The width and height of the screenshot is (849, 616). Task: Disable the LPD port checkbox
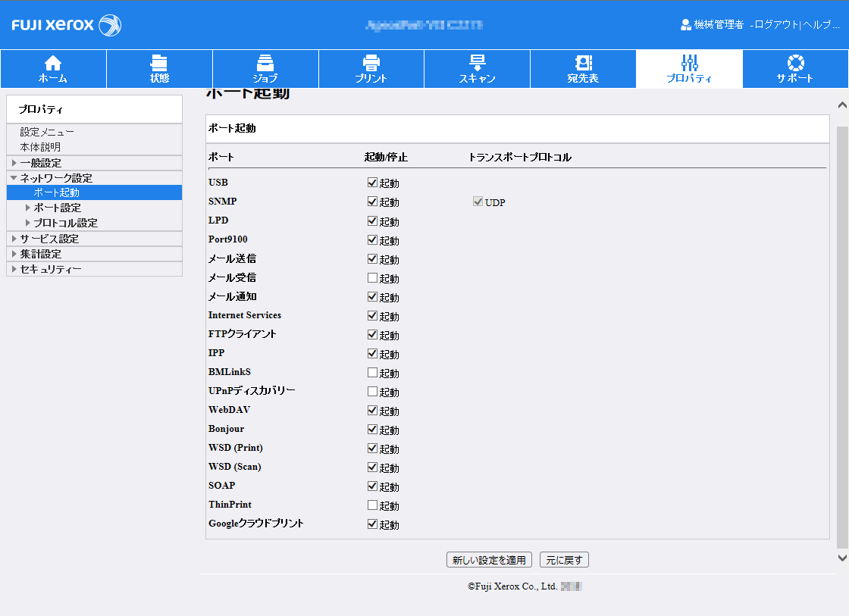tap(372, 221)
